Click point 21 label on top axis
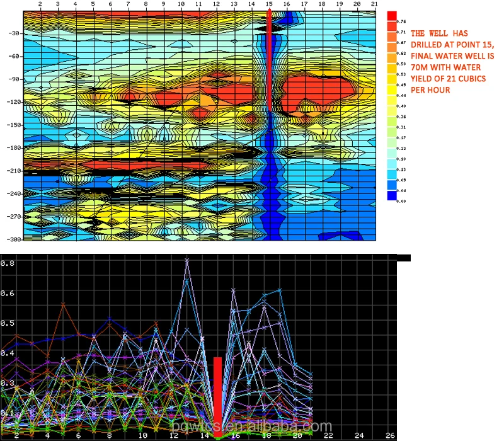Image resolution: width=504 pixels, height=441 pixels. click(374, 4)
